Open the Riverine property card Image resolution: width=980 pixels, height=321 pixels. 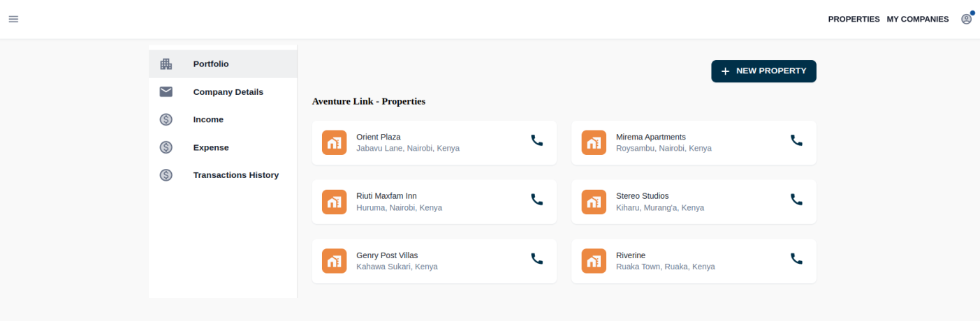pyautogui.click(x=694, y=261)
